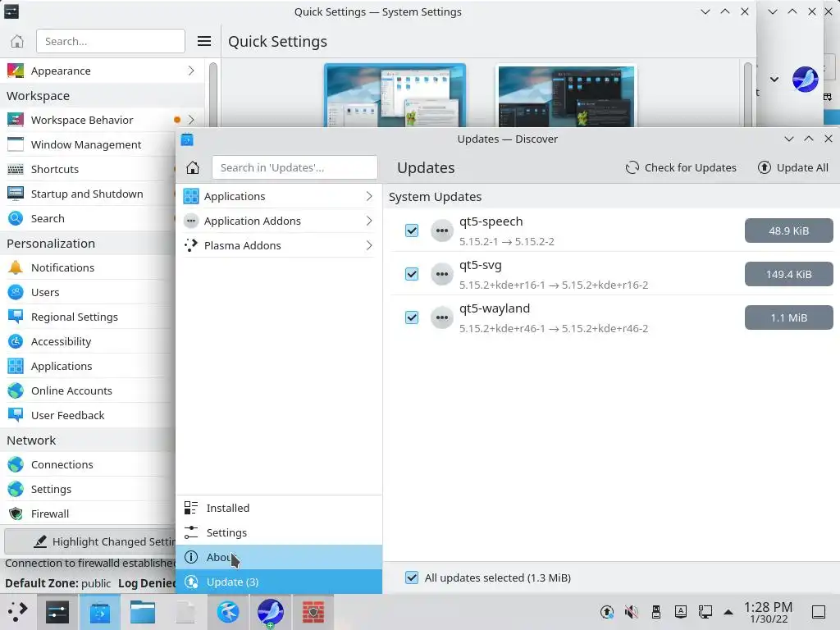
Task: Open Falkon browser taskbar icon
Action: [228, 612]
